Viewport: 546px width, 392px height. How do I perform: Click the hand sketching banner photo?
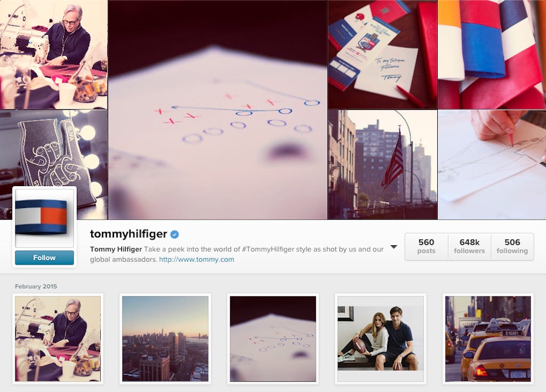492,164
